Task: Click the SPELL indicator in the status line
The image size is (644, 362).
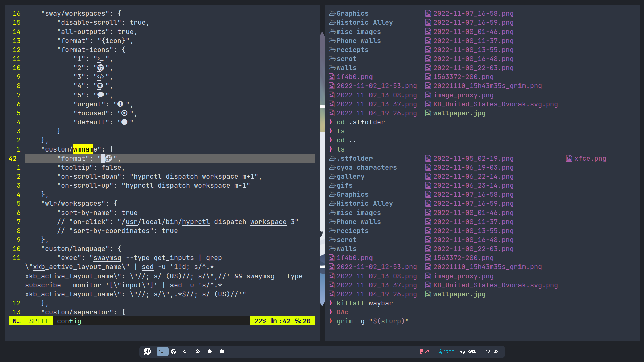Action: click(x=39, y=321)
